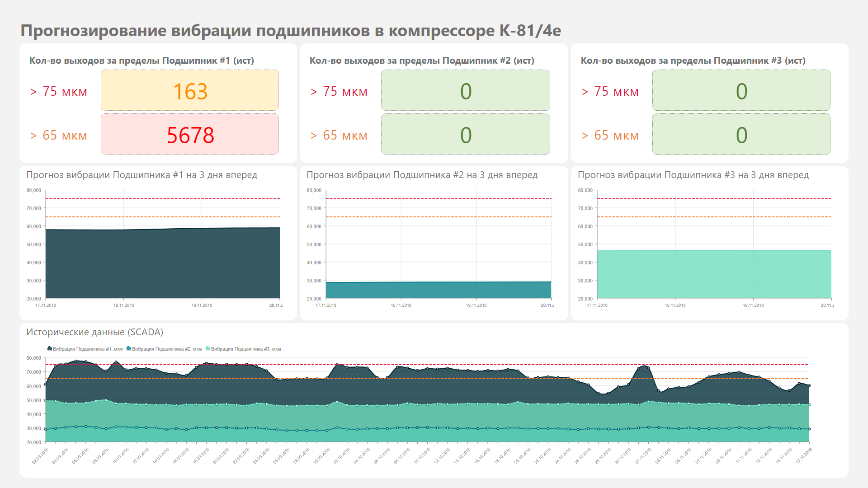Click legend label Вибрация Подшипника #1, мкм
The width and height of the screenshot is (868, 488).
(x=88, y=349)
